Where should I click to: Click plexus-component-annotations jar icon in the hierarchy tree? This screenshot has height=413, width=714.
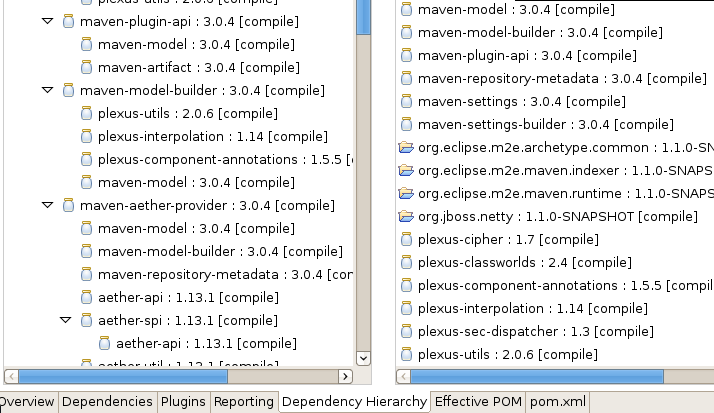(x=87, y=159)
